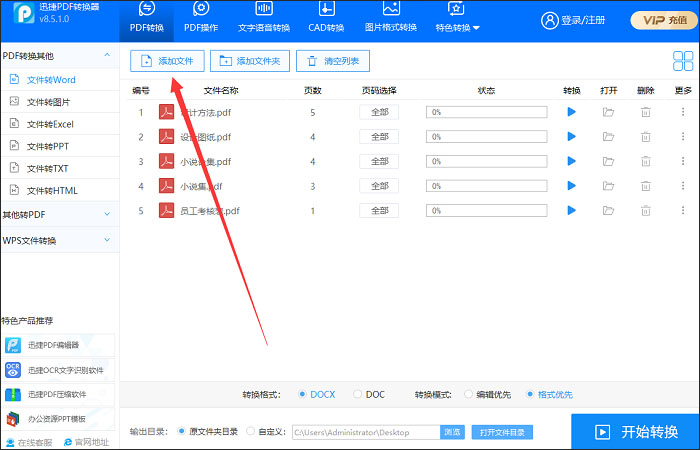Click progress bar of file number 1
Viewport: 700px width, 450px height.
487,112
